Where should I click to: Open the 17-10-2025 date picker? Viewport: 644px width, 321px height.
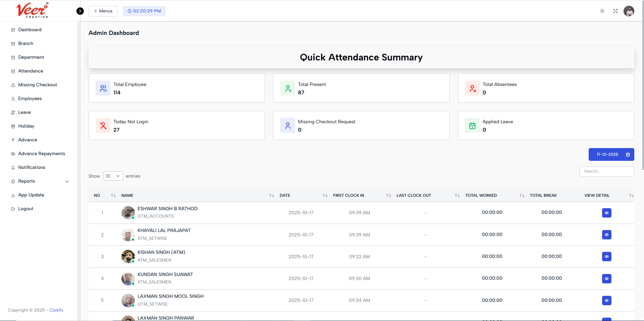(611, 154)
